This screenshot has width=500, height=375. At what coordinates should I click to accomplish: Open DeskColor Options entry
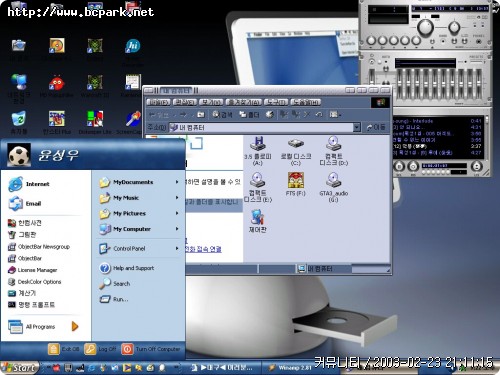click(x=35, y=282)
